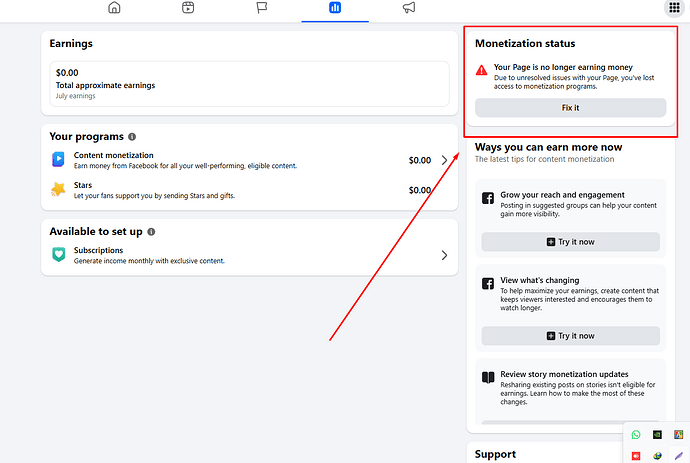Click Try it now under View what's changing
Image resolution: width=690 pixels, height=463 pixels.
coord(570,336)
